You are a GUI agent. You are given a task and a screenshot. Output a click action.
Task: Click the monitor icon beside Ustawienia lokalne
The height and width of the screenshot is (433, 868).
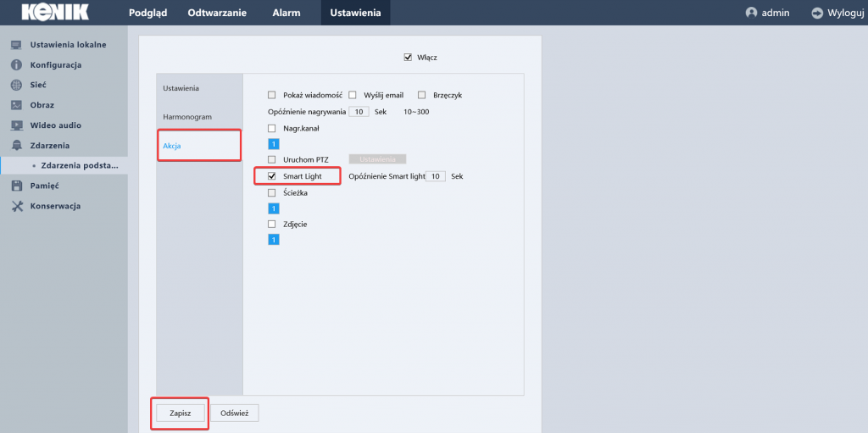tap(15, 45)
